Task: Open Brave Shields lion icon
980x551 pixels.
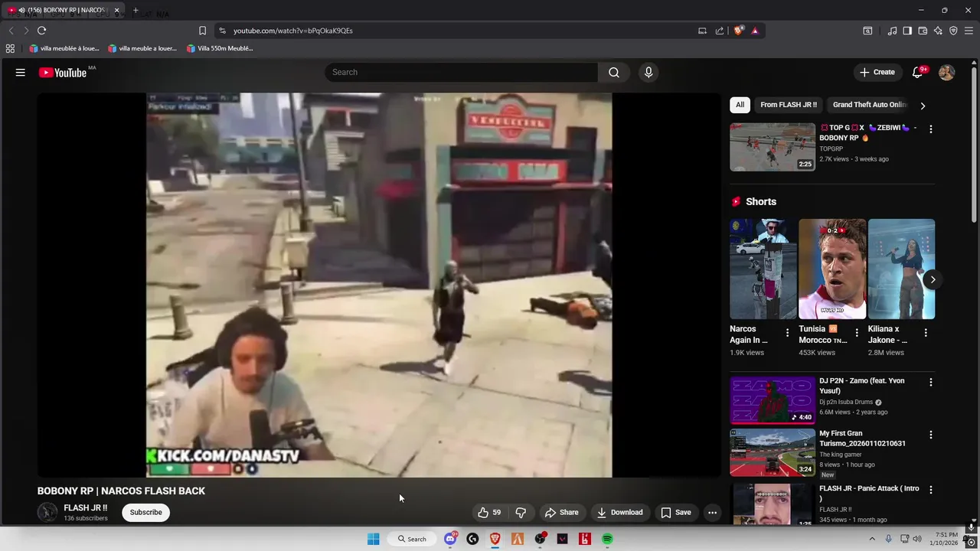Action: 738,31
